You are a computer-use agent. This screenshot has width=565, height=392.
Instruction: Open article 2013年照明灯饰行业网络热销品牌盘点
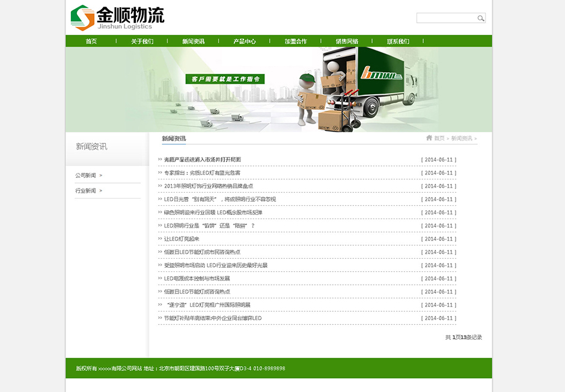click(x=209, y=186)
